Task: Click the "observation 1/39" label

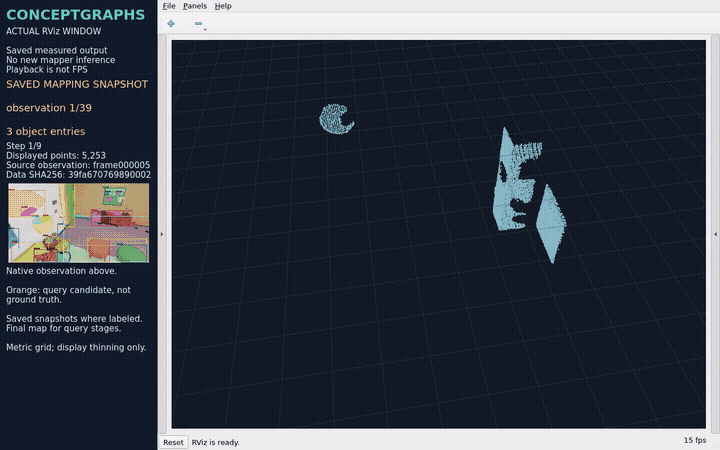Action: [x=49, y=108]
